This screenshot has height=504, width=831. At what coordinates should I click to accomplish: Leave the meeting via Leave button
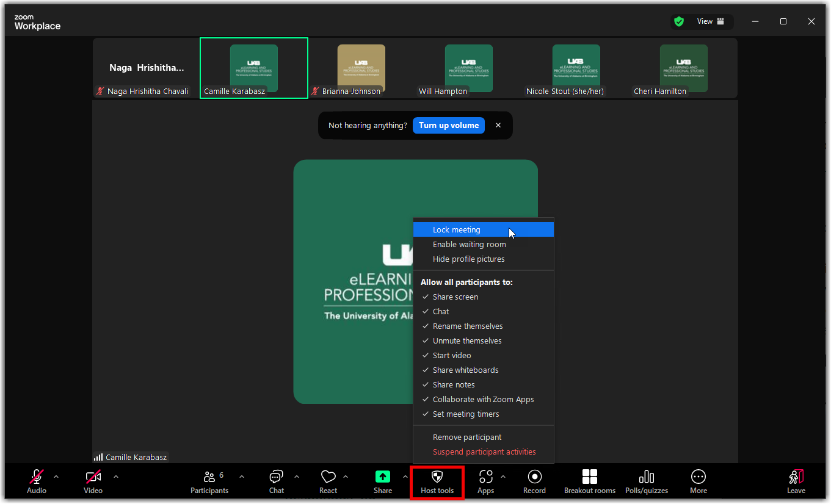tap(796, 481)
